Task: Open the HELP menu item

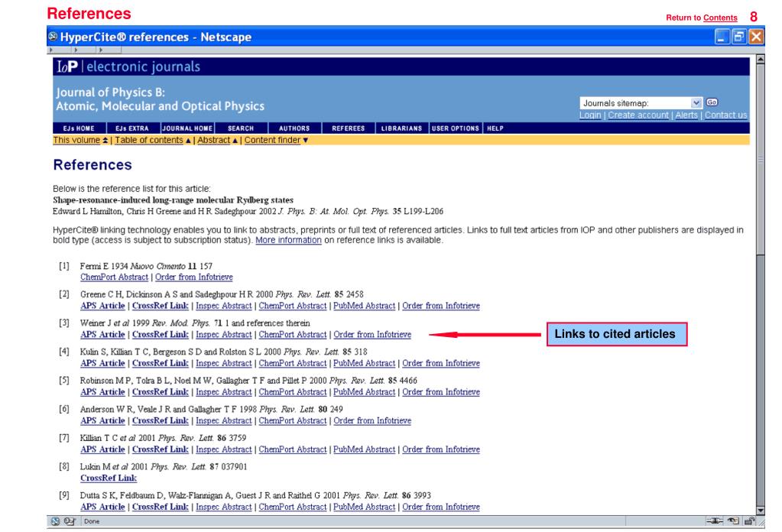Action: [495, 128]
